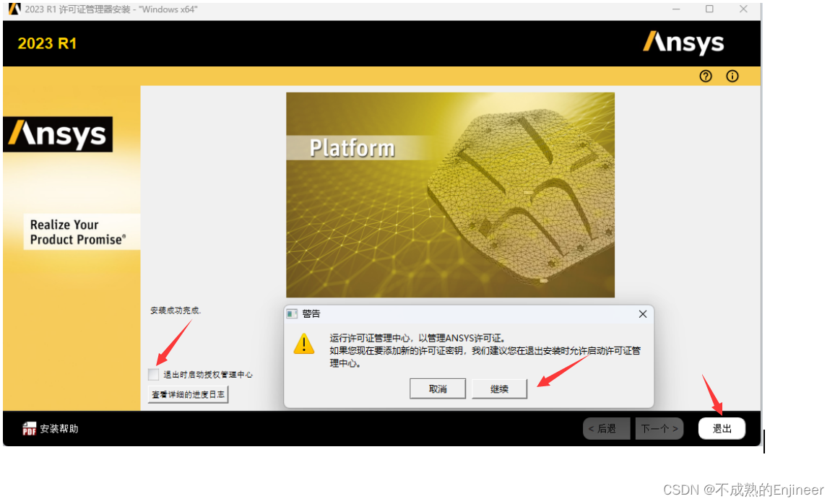Click the warning dialog title icon
The image size is (835, 504).
[x=292, y=314]
